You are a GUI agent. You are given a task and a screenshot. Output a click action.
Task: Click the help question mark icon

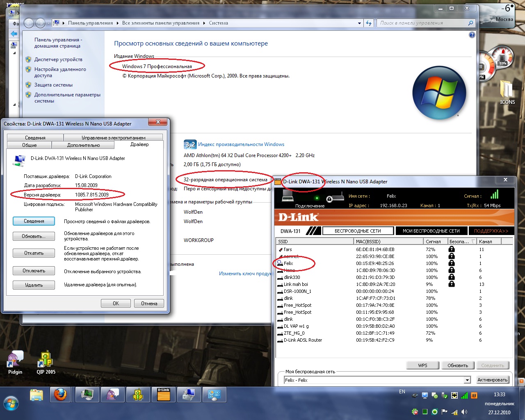tap(472, 35)
